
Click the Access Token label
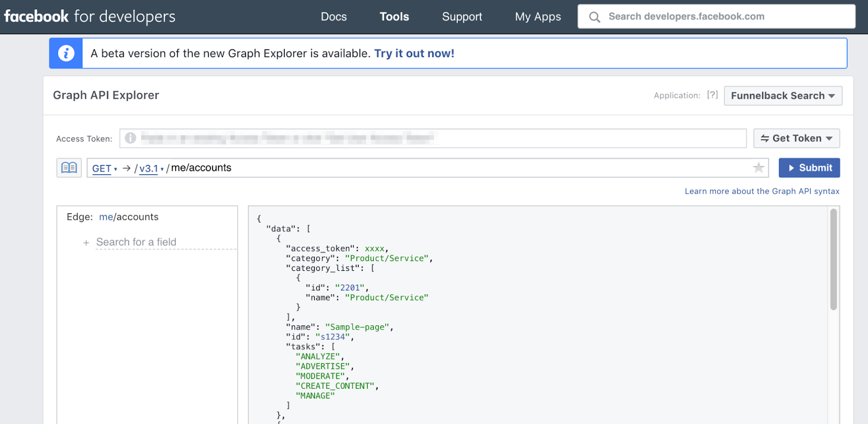pos(84,139)
